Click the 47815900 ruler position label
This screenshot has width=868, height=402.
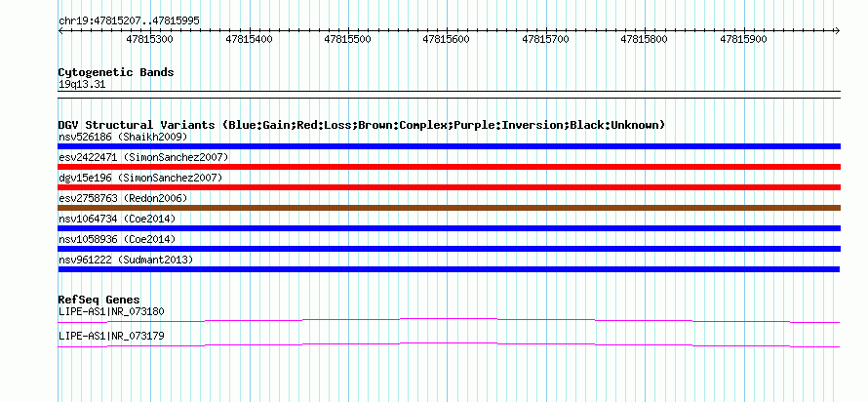(x=743, y=39)
